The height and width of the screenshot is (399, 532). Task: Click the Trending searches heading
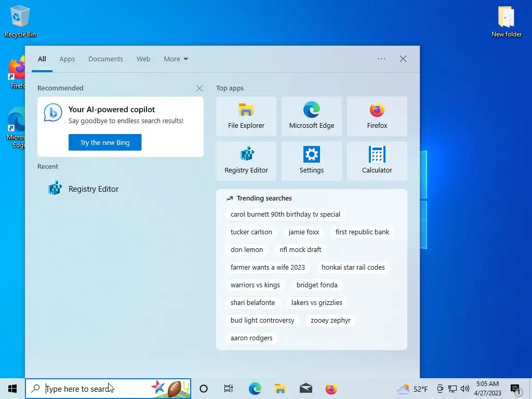pos(264,198)
